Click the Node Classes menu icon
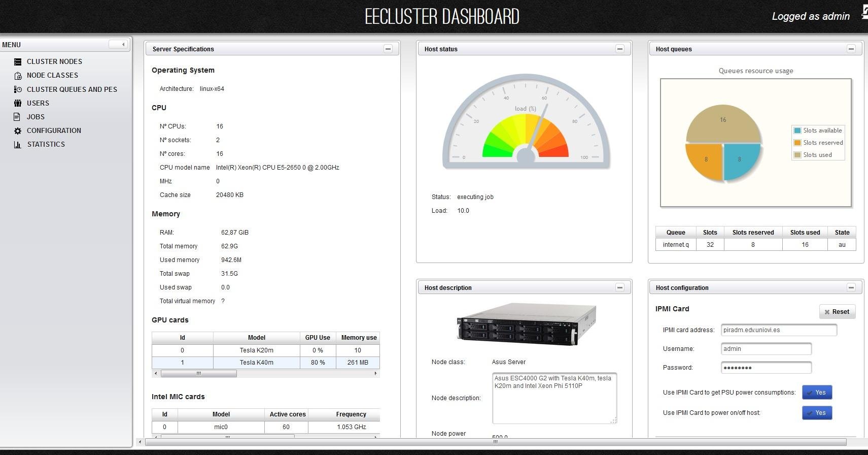This screenshot has height=455, width=868. (18, 76)
